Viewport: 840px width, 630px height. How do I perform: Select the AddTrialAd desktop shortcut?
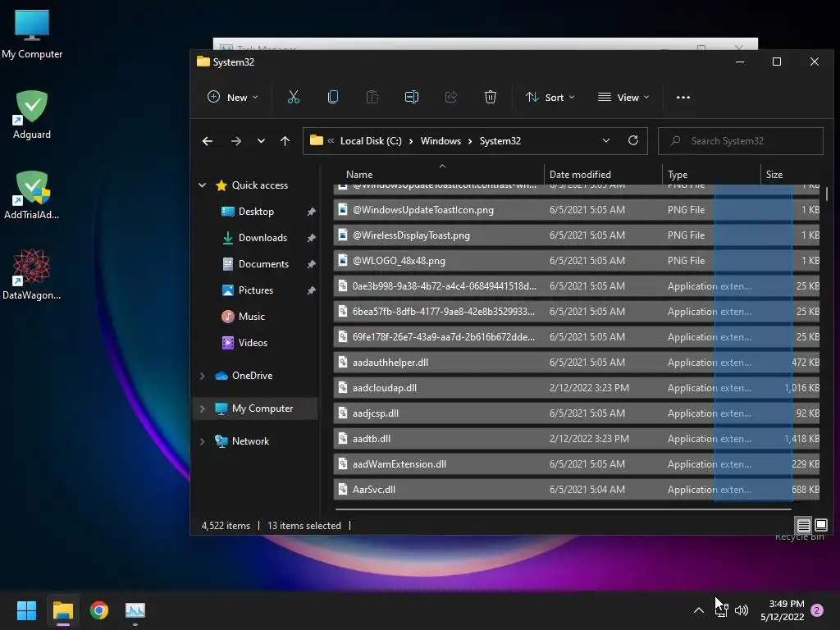tap(32, 195)
